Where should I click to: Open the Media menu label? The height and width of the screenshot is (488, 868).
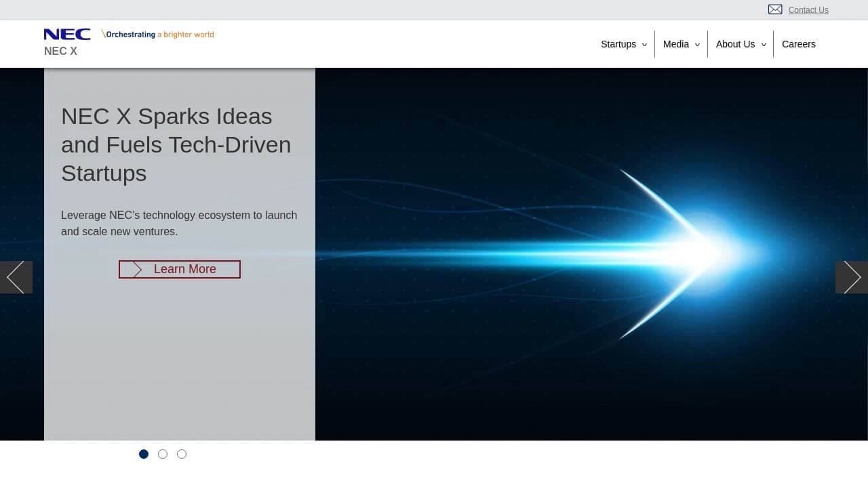tap(675, 44)
